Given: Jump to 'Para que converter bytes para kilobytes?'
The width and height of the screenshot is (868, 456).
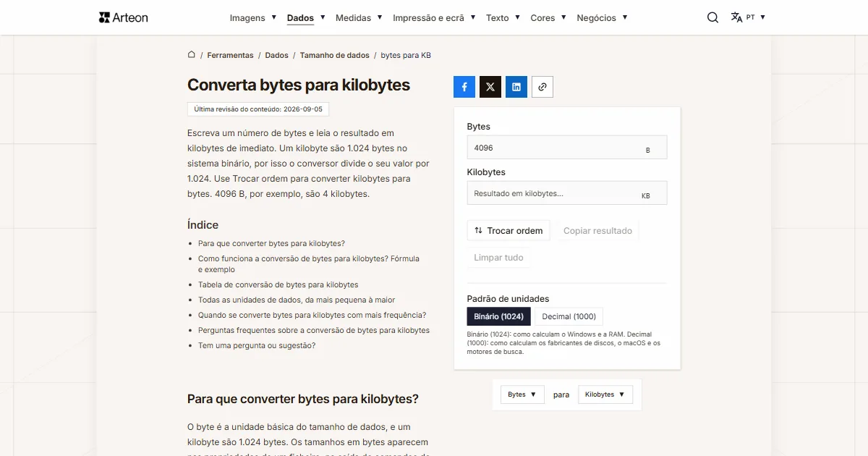Looking at the screenshot, I should pyautogui.click(x=271, y=243).
